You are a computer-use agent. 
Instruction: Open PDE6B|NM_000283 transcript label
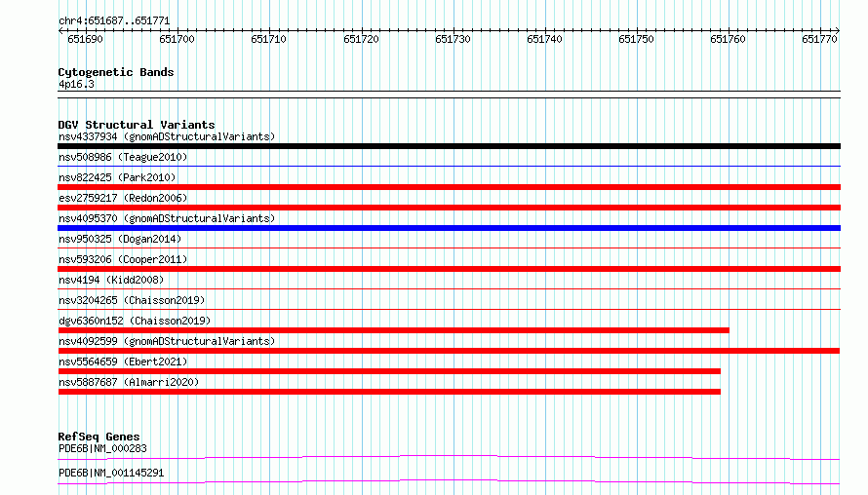coord(102,448)
